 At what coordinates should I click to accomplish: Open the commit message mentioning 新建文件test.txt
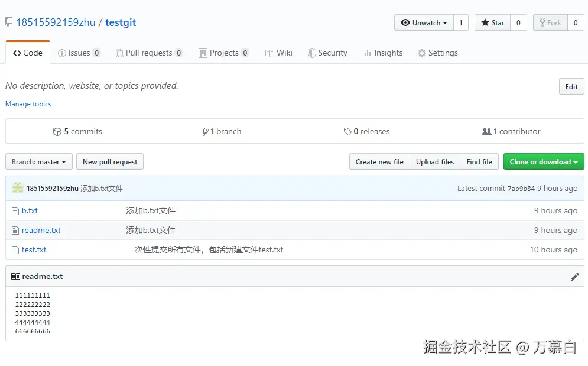tap(204, 250)
